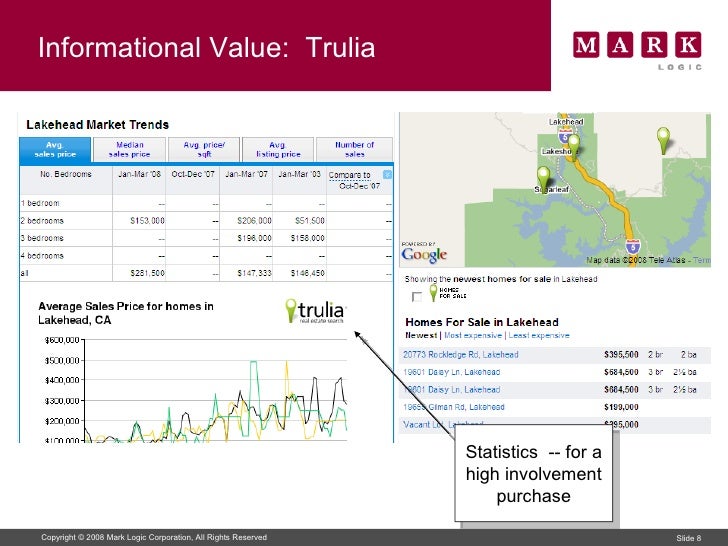Open the Avg. price/sqft tab
Viewport: 728px width, 546px height.
pyautogui.click(x=204, y=150)
